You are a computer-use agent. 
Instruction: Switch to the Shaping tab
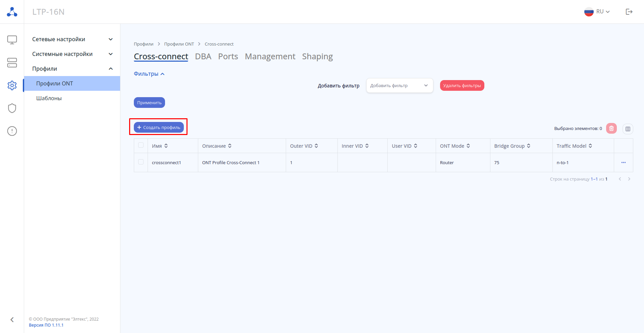coord(317,57)
